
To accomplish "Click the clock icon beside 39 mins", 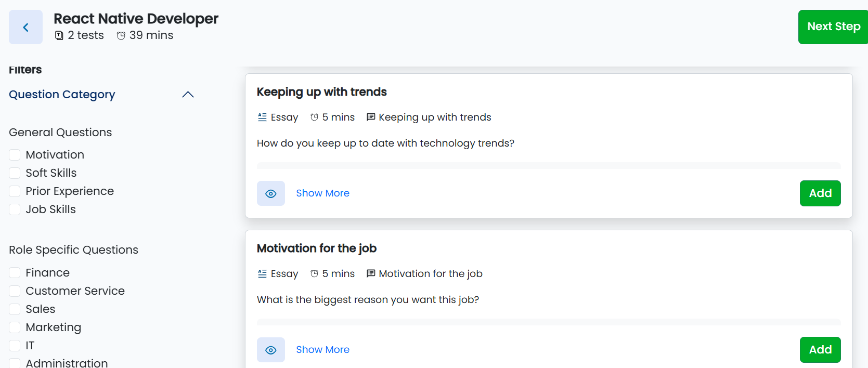I will (x=121, y=35).
